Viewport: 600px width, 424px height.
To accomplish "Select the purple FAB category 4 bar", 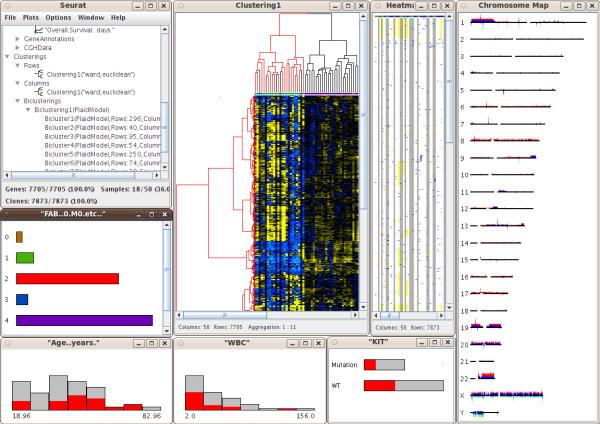I will [x=84, y=320].
